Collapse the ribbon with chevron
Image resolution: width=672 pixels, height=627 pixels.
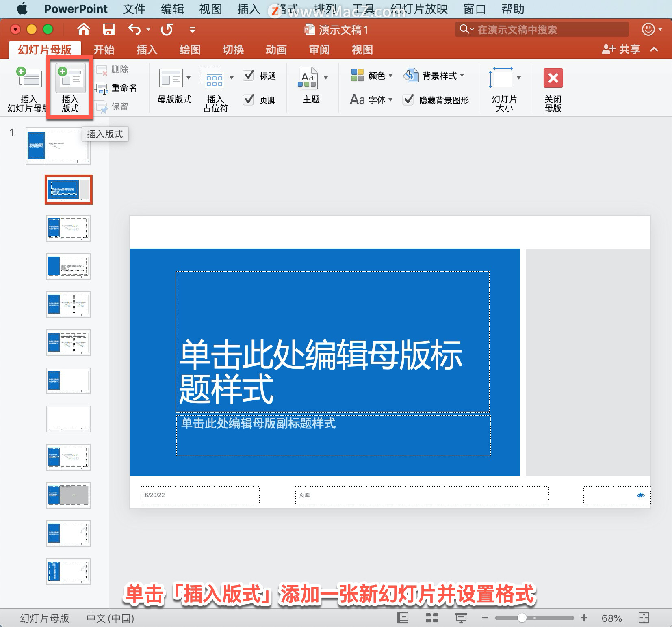[x=654, y=50]
